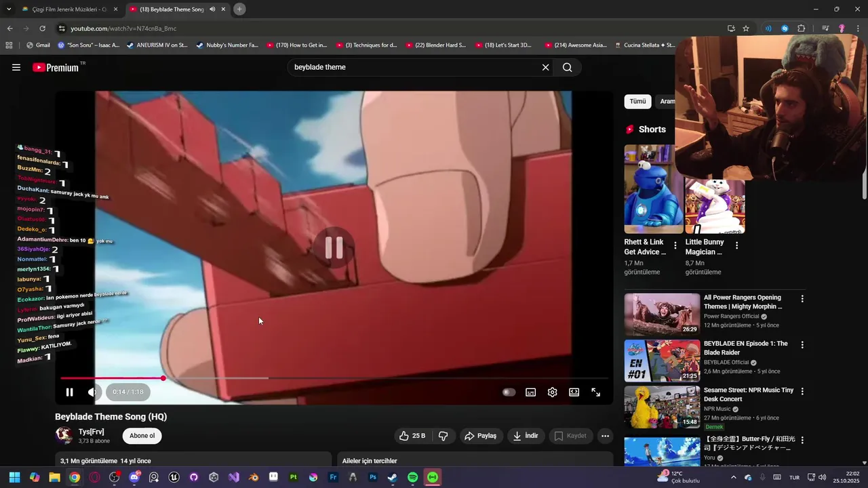The height and width of the screenshot is (488, 868).
Task: Mute audio on Beyblade Theme Song tab
Action: coord(212,9)
